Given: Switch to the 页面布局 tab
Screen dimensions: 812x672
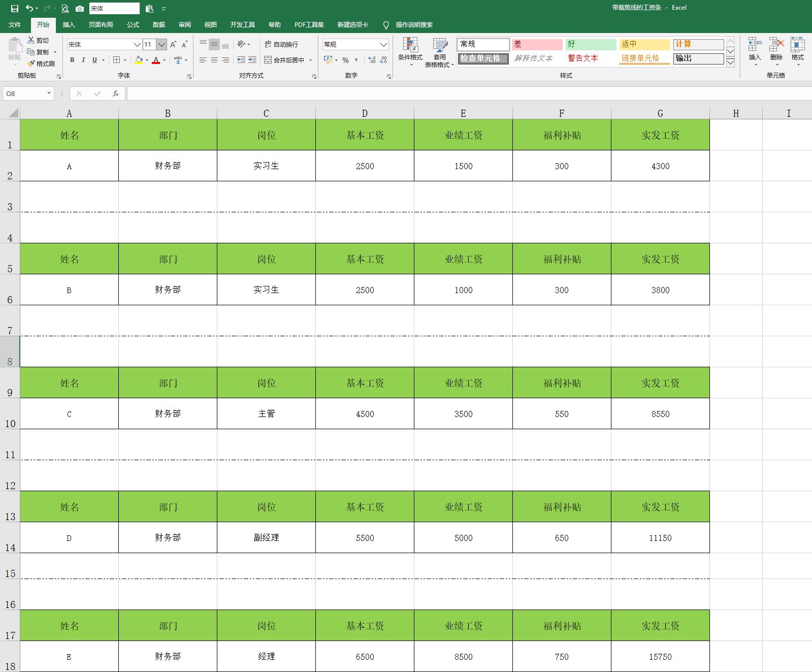Looking at the screenshot, I should click(x=101, y=25).
